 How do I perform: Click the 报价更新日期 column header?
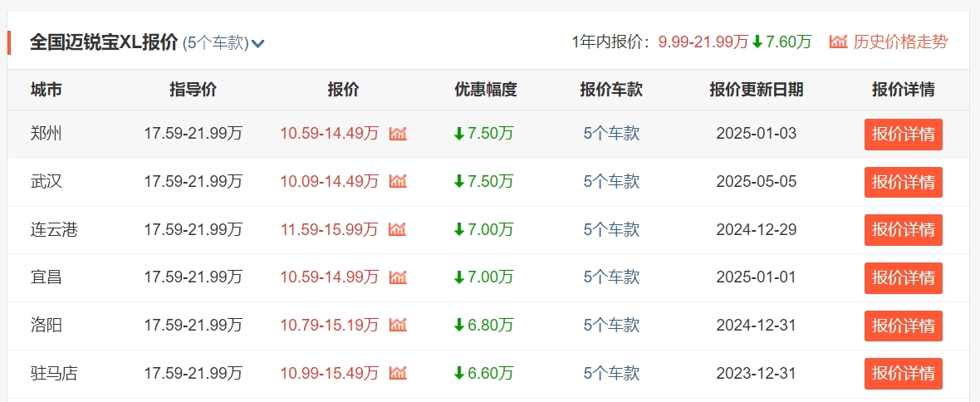point(757,90)
